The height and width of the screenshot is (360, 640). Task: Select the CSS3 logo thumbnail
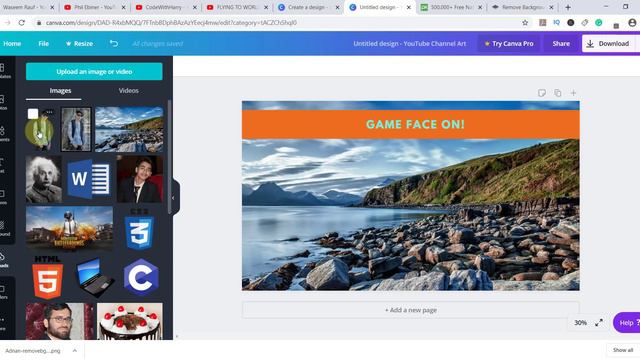(x=139, y=229)
